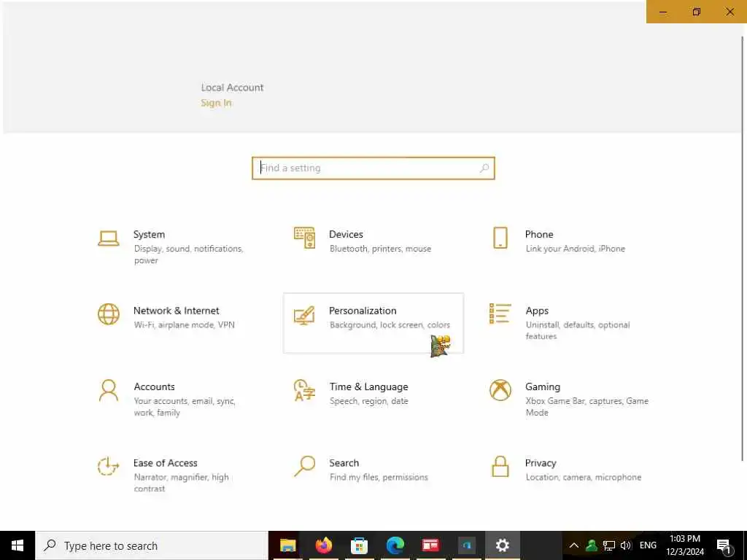Minimize the Settings window
This screenshot has width=747, height=560.
[x=663, y=12]
